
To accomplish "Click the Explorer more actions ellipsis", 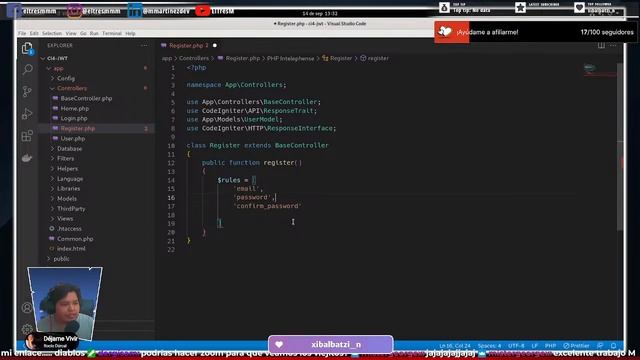I will pos(144,45).
